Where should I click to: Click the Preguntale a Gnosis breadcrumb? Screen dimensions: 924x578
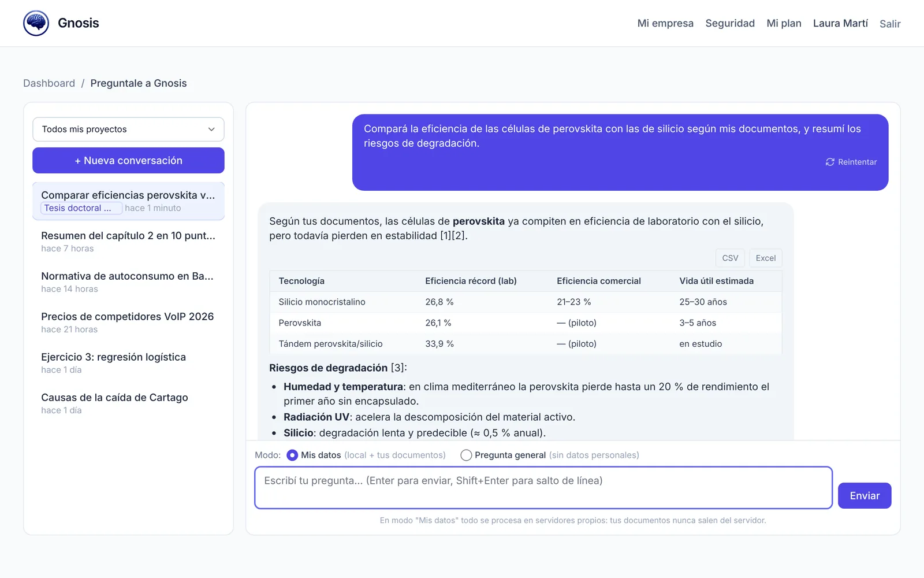[x=139, y=83]
